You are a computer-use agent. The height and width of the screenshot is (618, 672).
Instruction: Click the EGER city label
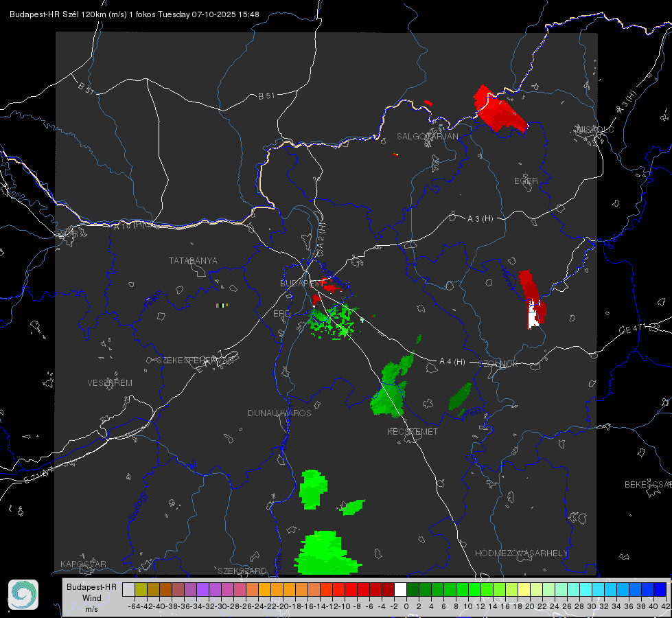pyautogui.click(x=526, y=181)
